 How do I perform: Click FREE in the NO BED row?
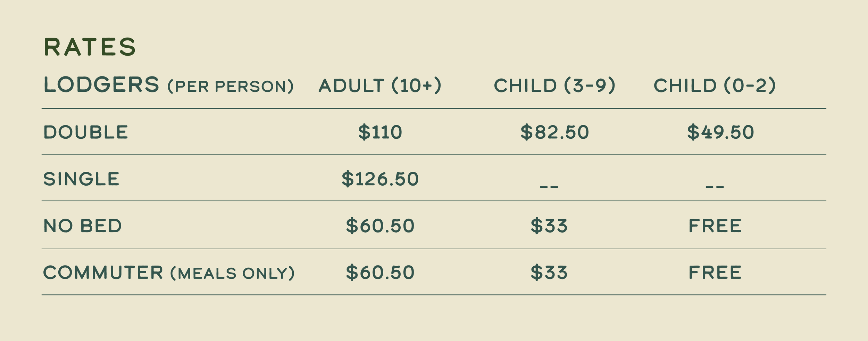715,226
